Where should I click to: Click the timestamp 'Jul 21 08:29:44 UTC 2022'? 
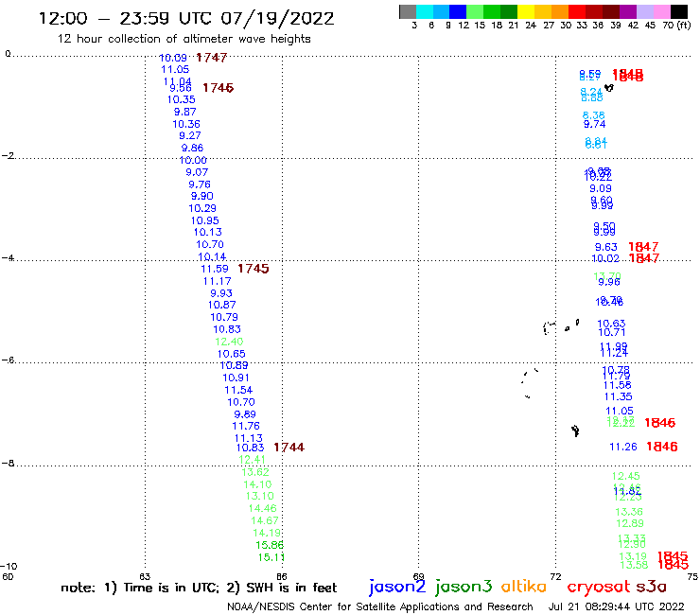click(x=616, y=606)
